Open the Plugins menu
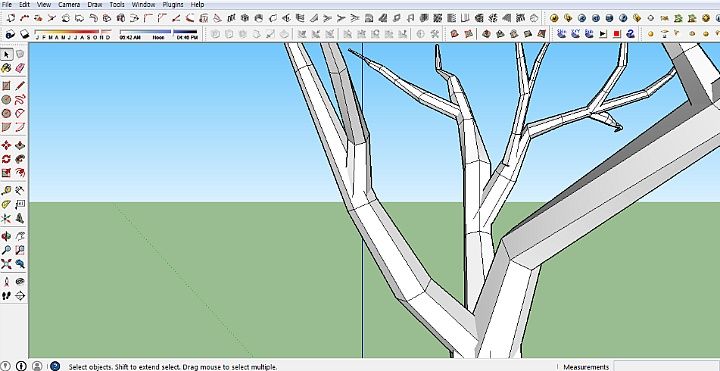This screenshot has width=720, height=371. click(x=173, y=5)
